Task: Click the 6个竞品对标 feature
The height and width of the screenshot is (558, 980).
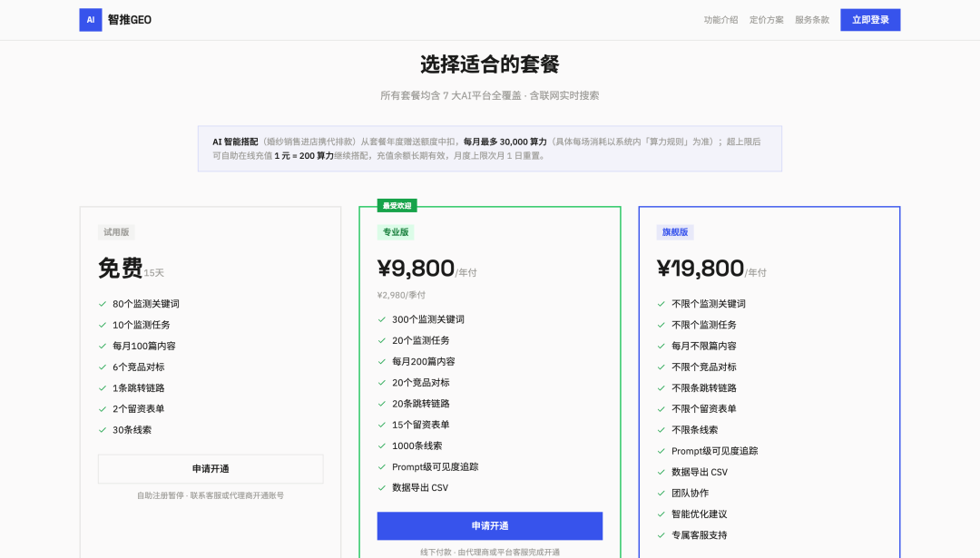Action: [x=138, y=367]
